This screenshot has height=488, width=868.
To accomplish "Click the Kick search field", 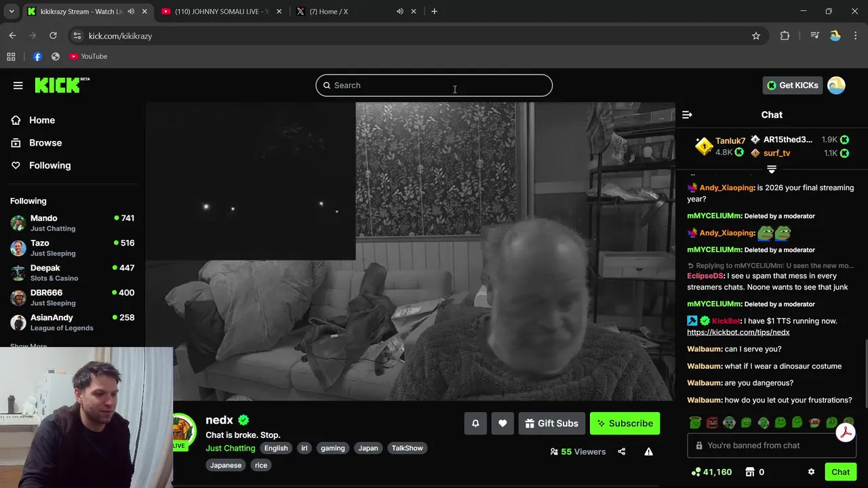I will [x=434, y=85].
